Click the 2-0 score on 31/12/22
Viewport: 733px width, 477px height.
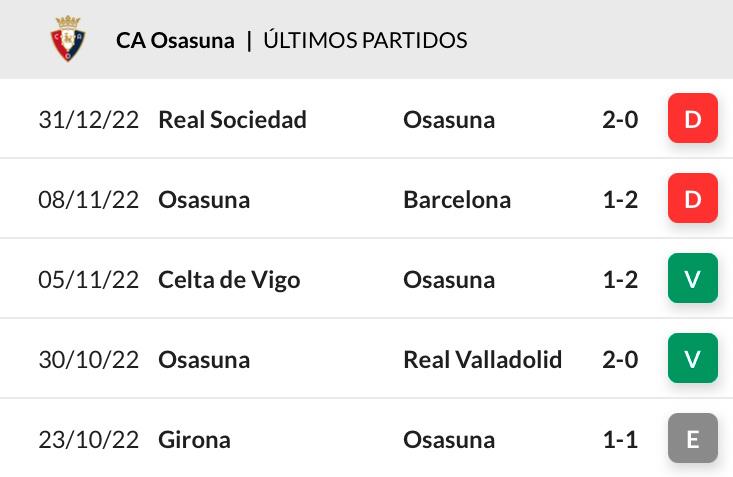tap(620, 120)
